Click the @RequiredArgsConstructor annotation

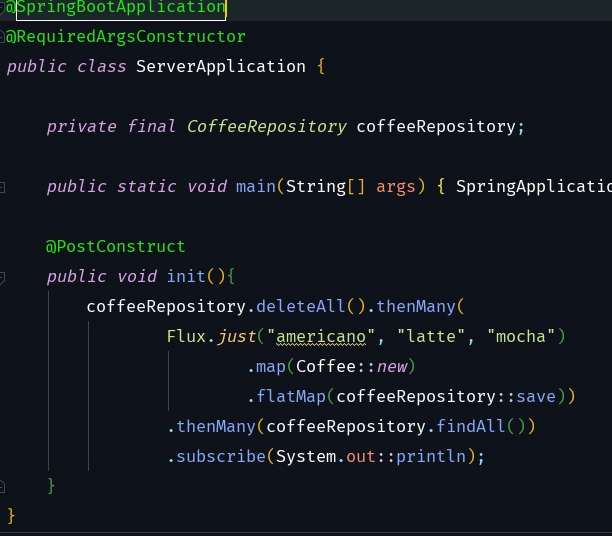[126, 37]
